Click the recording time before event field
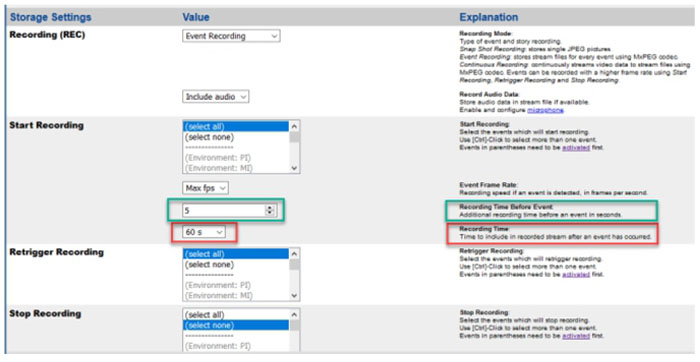Viewport: 700px width, 362px height. click(x=229, y=210)
